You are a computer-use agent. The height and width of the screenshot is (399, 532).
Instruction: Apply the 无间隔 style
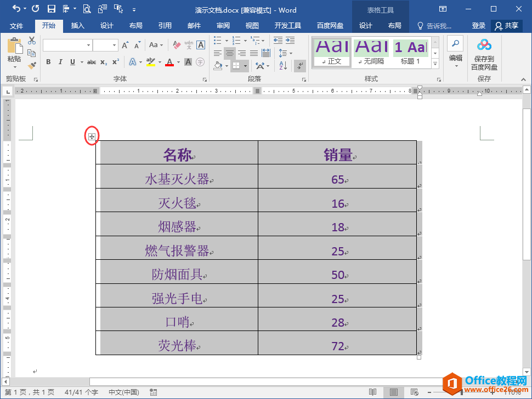pos(371,53)
